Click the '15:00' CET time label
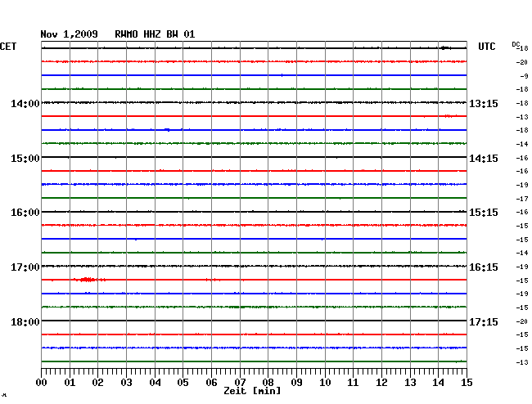Viewport: 532px width, 404px height. pyautogui.click(x=25, y=159)
